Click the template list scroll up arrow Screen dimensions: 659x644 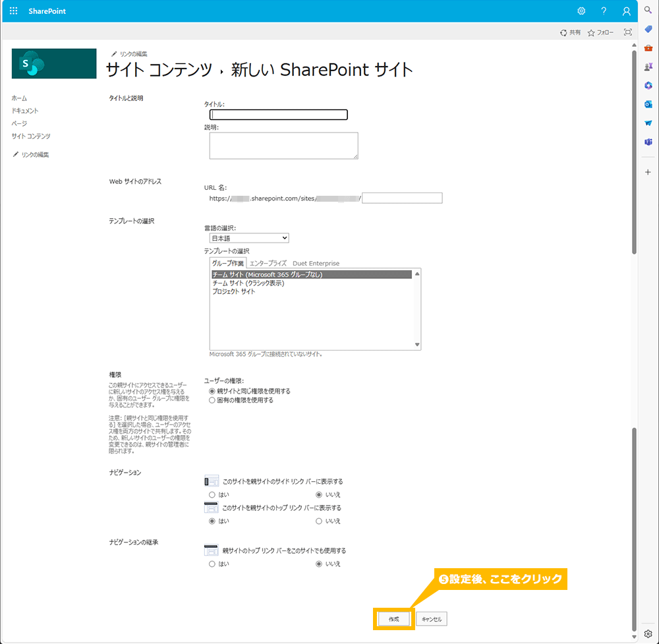(x=417, y=274)
